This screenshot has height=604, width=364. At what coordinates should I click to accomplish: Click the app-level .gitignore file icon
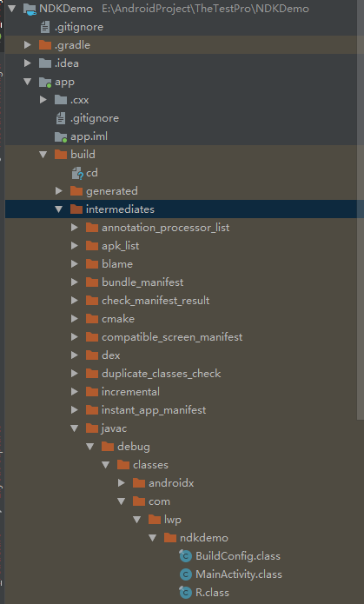coord(61,118)
